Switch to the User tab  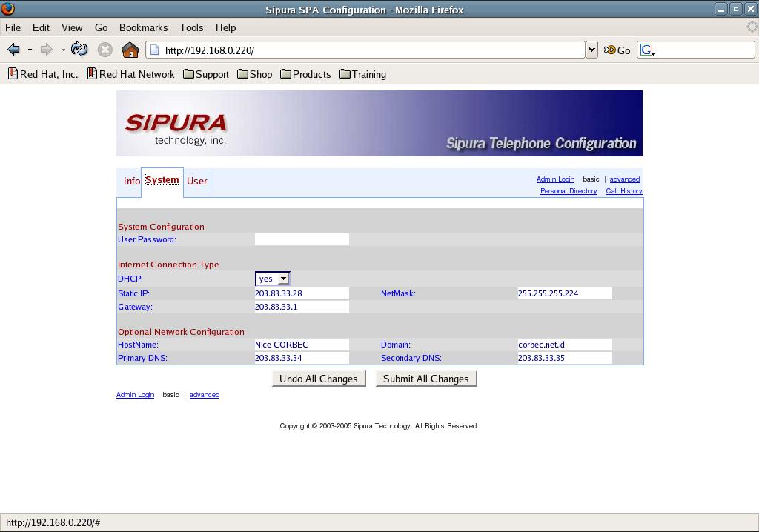tap(196, 181)
